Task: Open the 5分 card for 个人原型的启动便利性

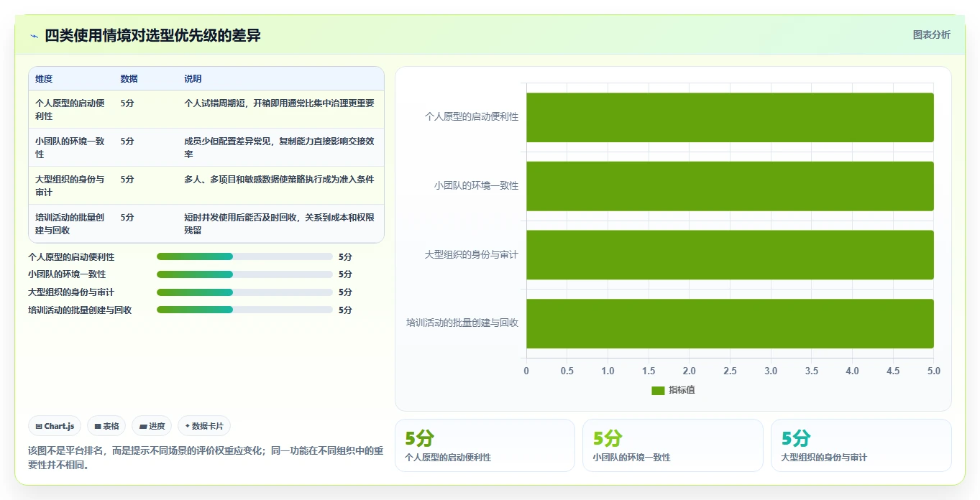Action: click(485, 445)
